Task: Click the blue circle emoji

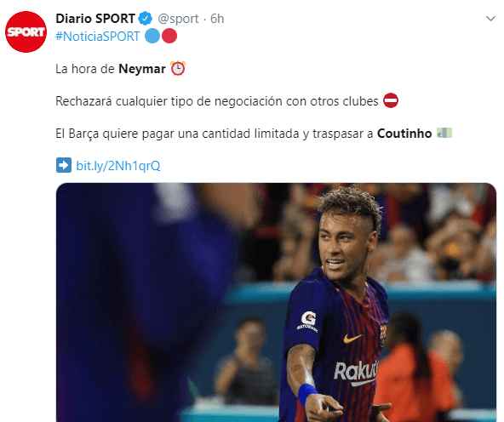Action: pos(152,36)
